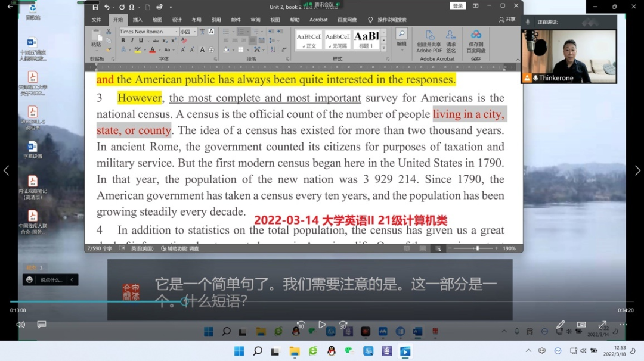Open the Windows Start menu on taskbar
The height and width of the screenshot is (361, 644).
(239, 351)
